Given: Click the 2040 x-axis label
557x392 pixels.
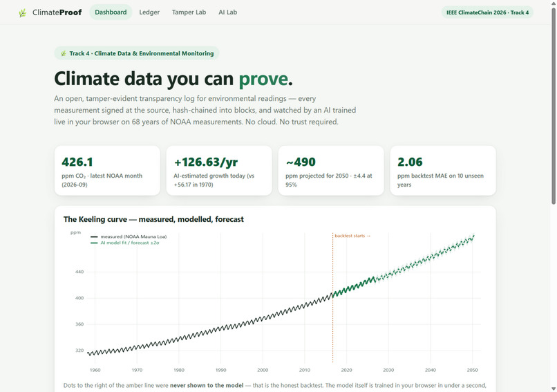Looking at the screenshot, I should (x=430, y=370).
